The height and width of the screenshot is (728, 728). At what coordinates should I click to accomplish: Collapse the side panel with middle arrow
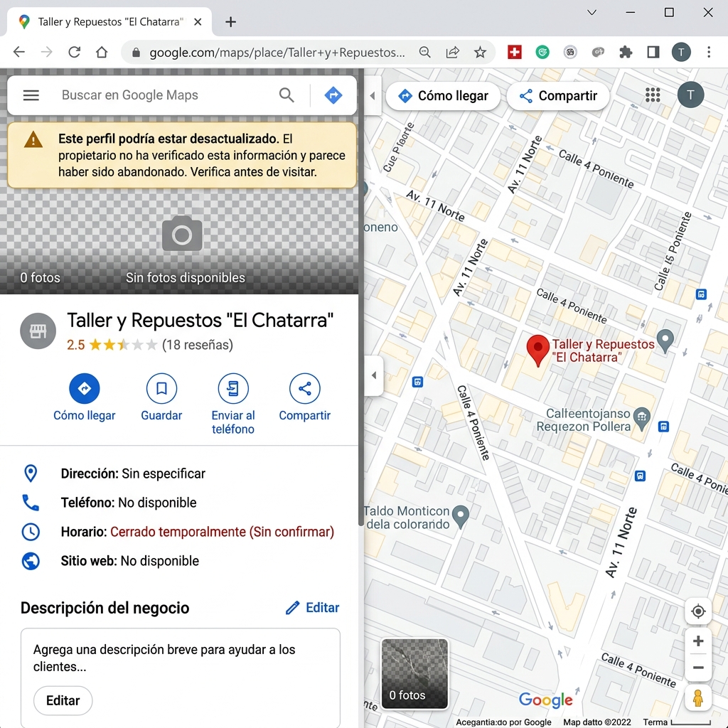(374, 375)
